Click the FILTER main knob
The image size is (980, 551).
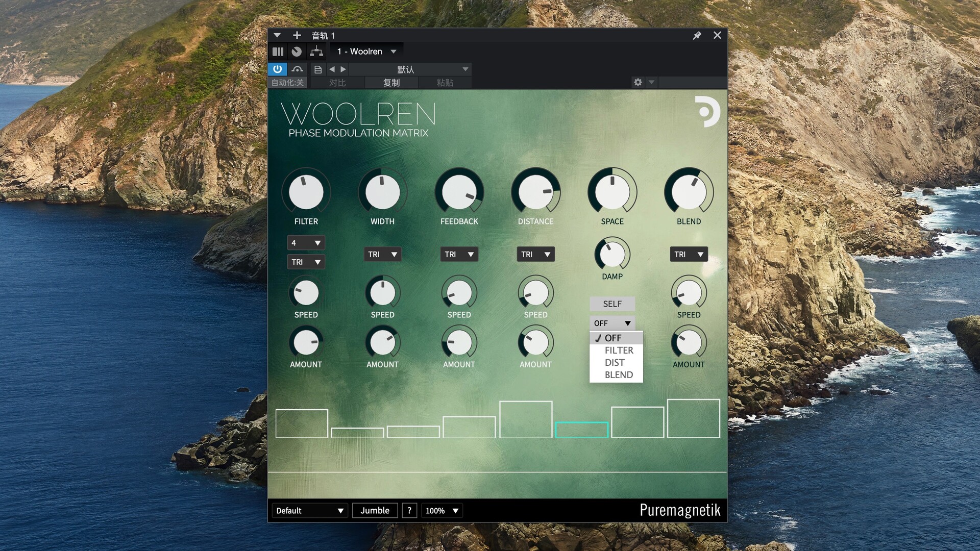coord(306,192)
